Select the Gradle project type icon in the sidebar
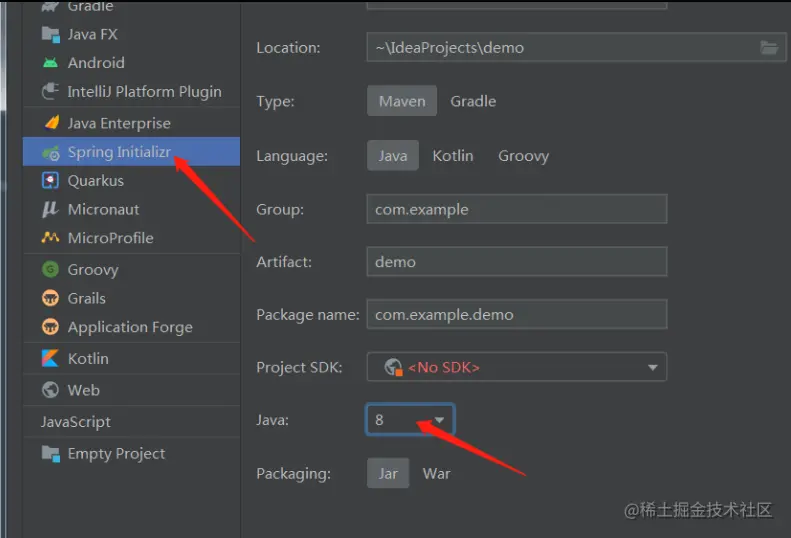Viewport: 791px width, 538px height. tap(50, 6)
